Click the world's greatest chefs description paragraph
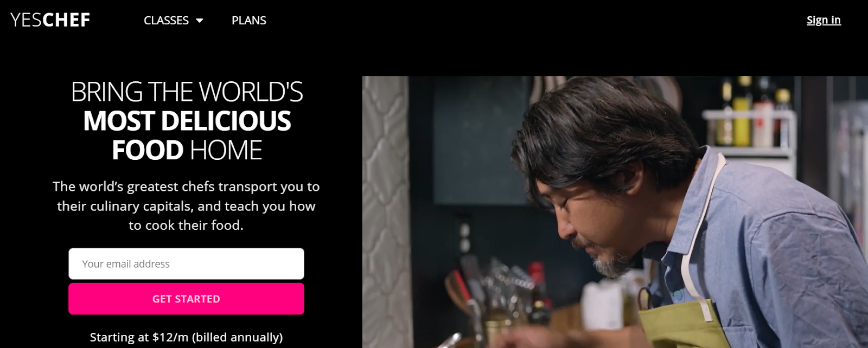This screenshot has height=348, width=868. pyautogui.click(x=186, y=206)
